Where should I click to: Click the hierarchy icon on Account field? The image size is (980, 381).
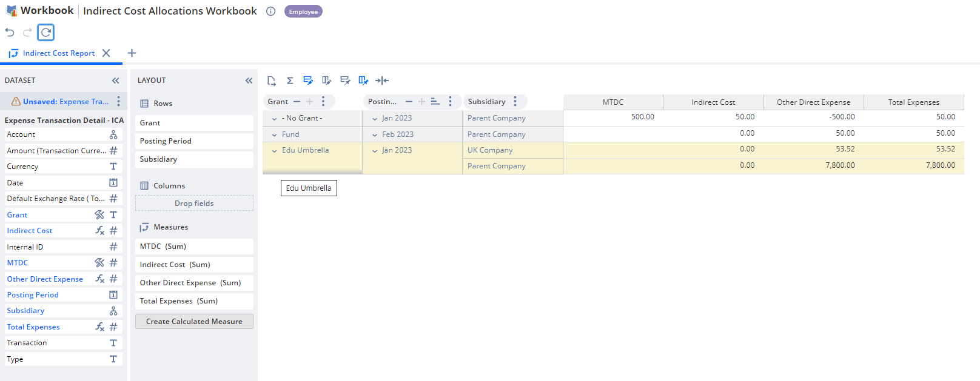113,134
